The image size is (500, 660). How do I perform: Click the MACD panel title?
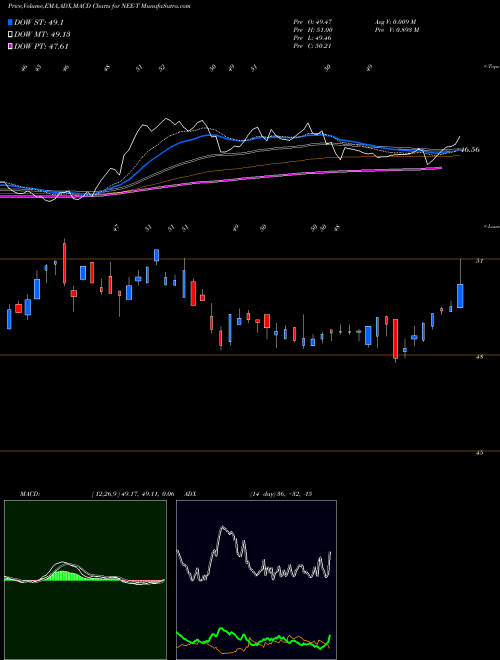(29, 494)
